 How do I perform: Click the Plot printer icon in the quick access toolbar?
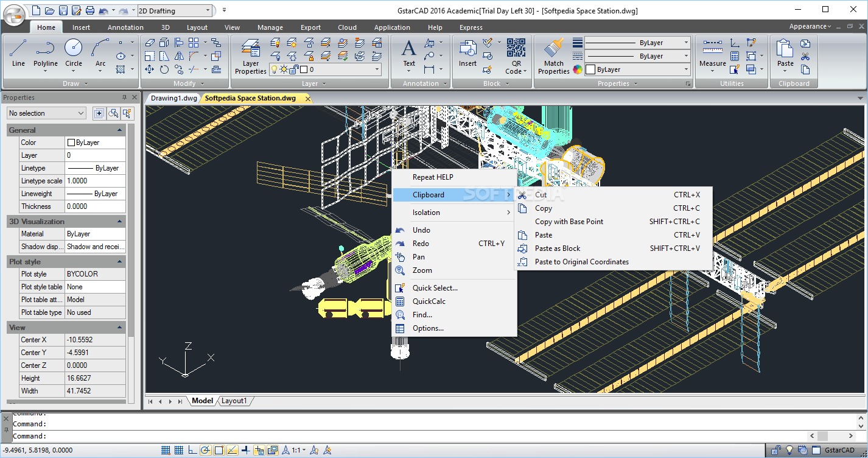click(x=89, y=10)
